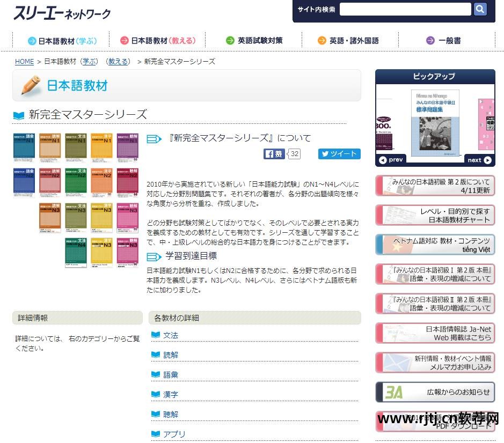504x443 pixels.
Task: Select the 読解 N1 book cover
Action: pos(50,148)
